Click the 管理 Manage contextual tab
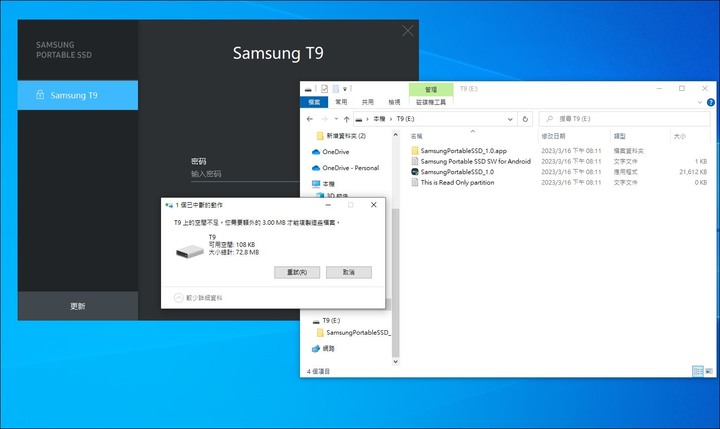The height and width of the screenshot is (429, 720). (x=431, y=90)
